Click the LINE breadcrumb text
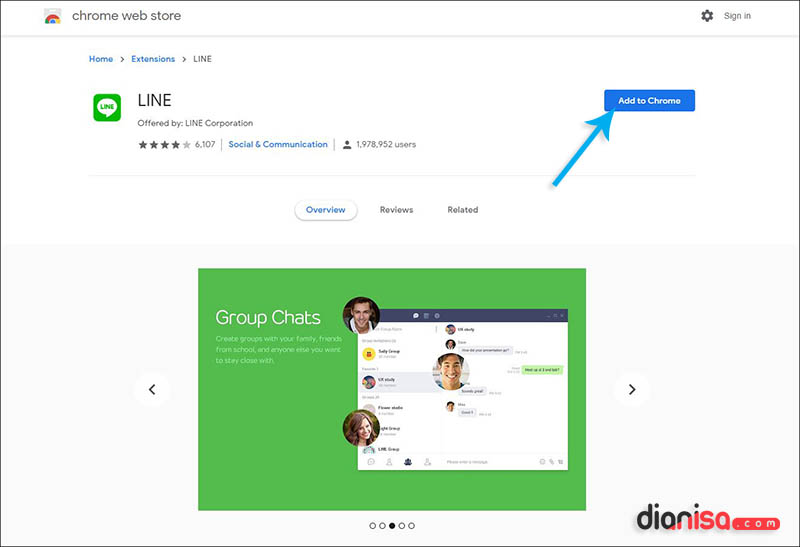 point(203,59)
